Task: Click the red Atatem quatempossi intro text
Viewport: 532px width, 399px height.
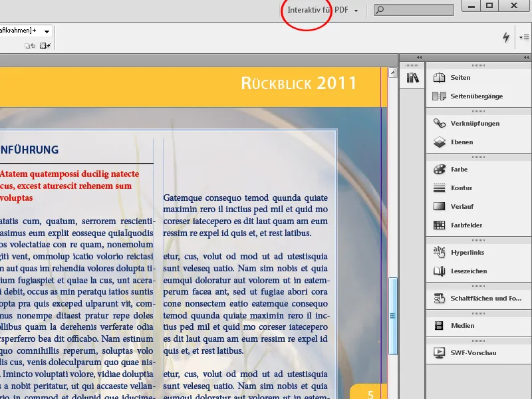Action: pyautogui.click(x=70, y=186)
